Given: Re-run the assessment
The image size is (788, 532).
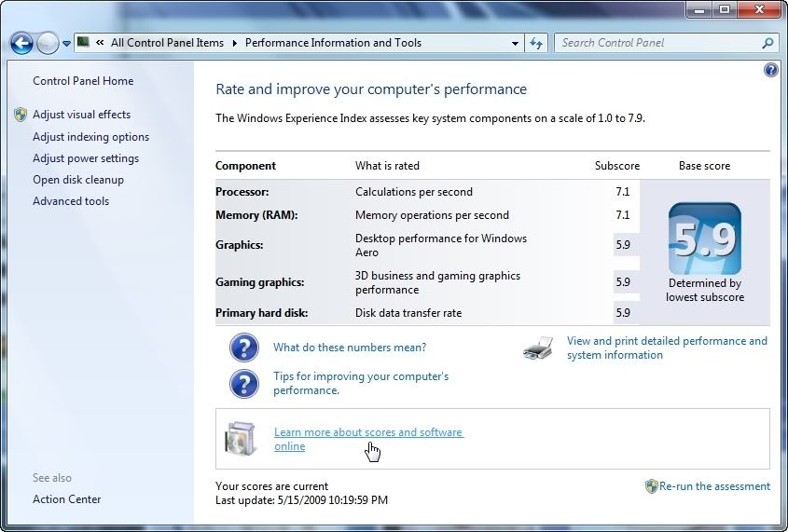Looking at the screenshot, I should pos(714,486).
